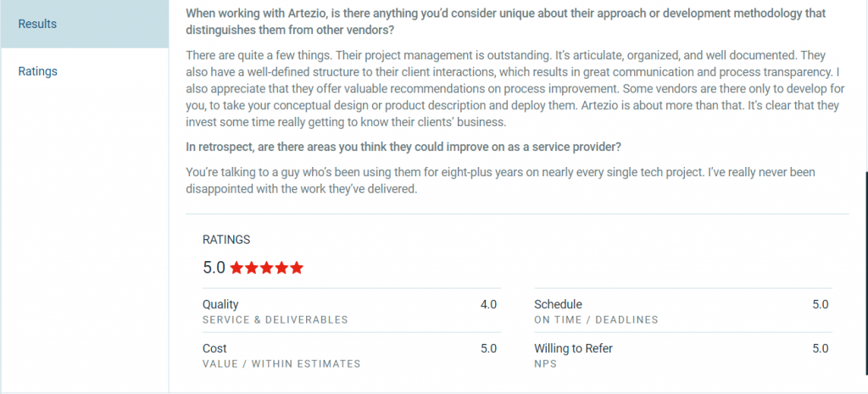Image resolution: width=868 pixels, height=394 pixels.
Task: Click the RATINGS section heading
Action: click(226, 240)
